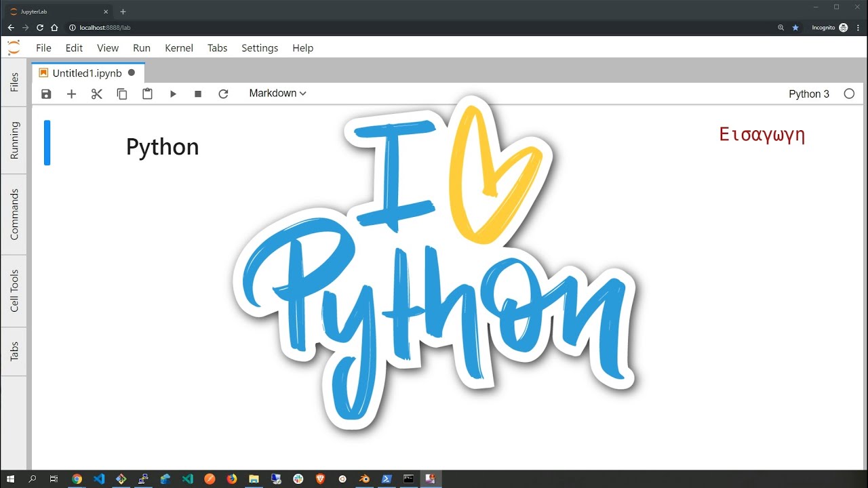
Task: Copy the selected cell
Action: (122, 94)
